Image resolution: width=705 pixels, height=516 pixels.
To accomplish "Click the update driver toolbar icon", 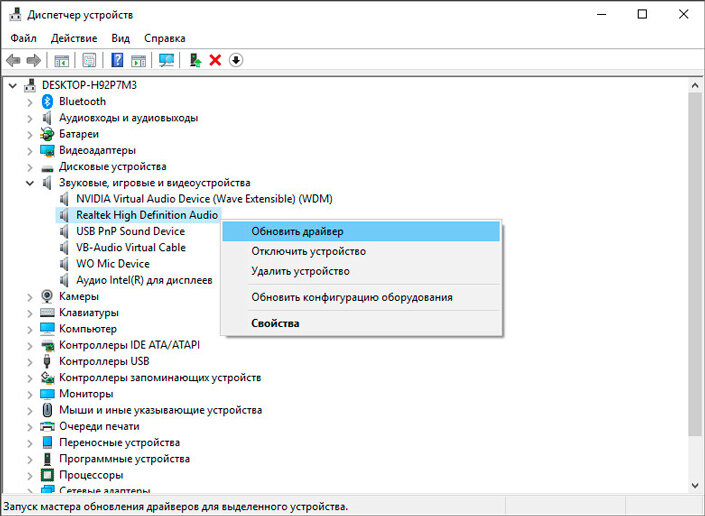I will 195,60.
